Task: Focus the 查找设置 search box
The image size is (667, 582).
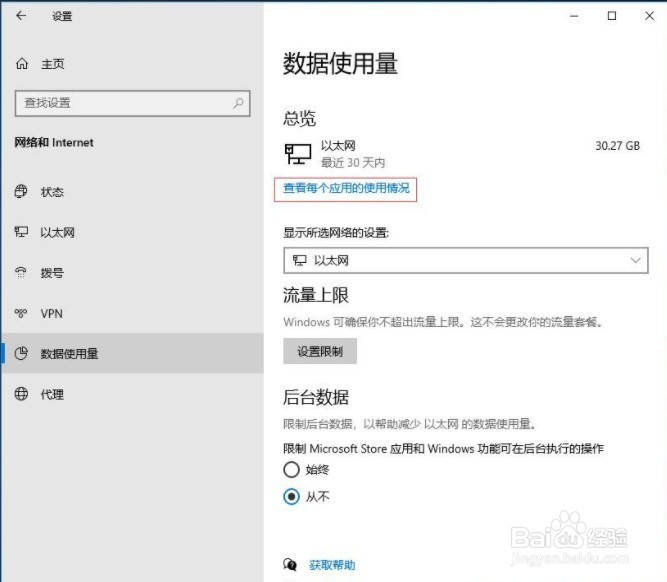Action: pyautogui.click(x=132, y=103)
